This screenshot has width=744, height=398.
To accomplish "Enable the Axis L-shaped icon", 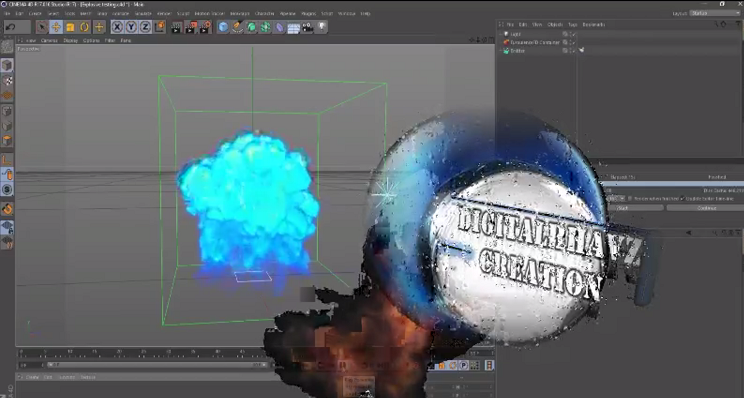I will point(7,159).
